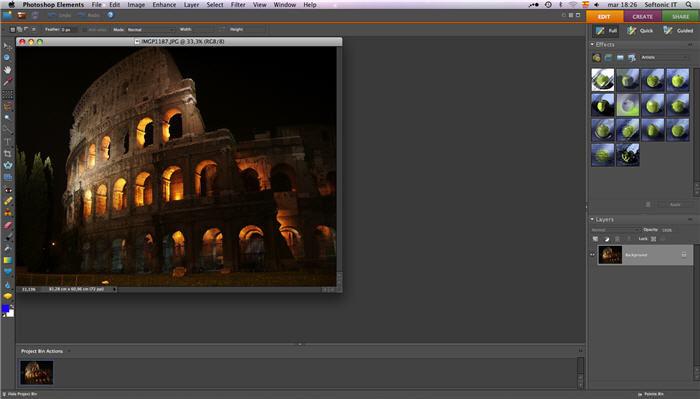Open Spotlight search in the menu bar
Screen dimensions: 700x399
click(688, 4)
